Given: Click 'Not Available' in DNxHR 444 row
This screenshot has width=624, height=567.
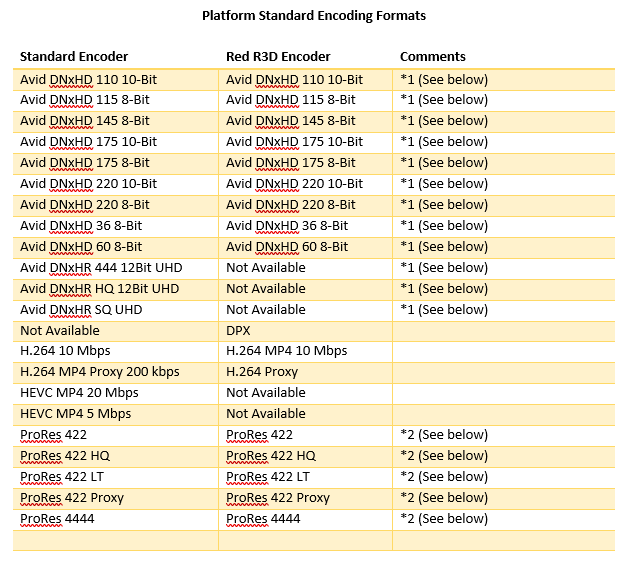Looking at the screenshot, I should click(266, 268).
